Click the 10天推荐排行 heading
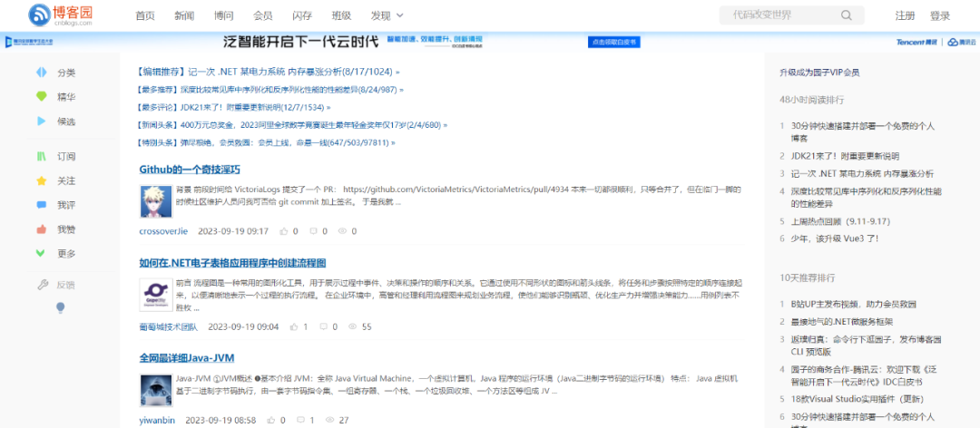Screen dimensions: 980x428 click(x=808, y=277)
